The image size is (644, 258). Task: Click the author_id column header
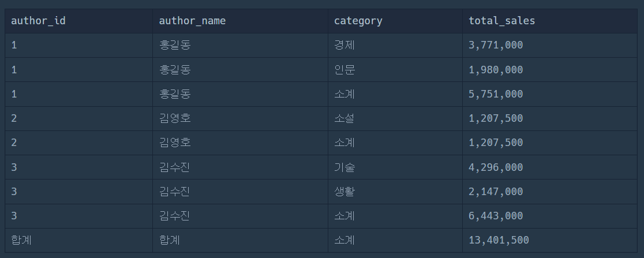coord(79,21)
